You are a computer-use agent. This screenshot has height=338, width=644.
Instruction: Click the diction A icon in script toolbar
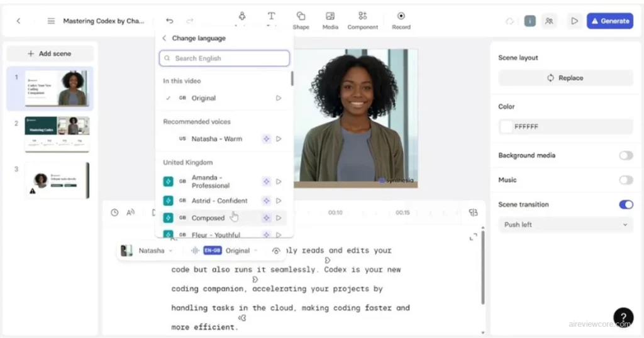pyautogui.click(x=131, y=212)
